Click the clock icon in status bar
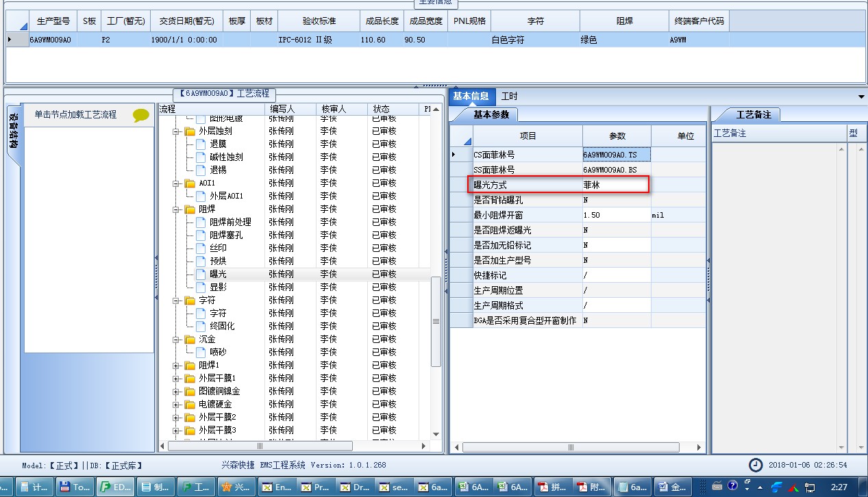Image resolution: width=868 pixels, height=497 pixels. pos(755,465)
